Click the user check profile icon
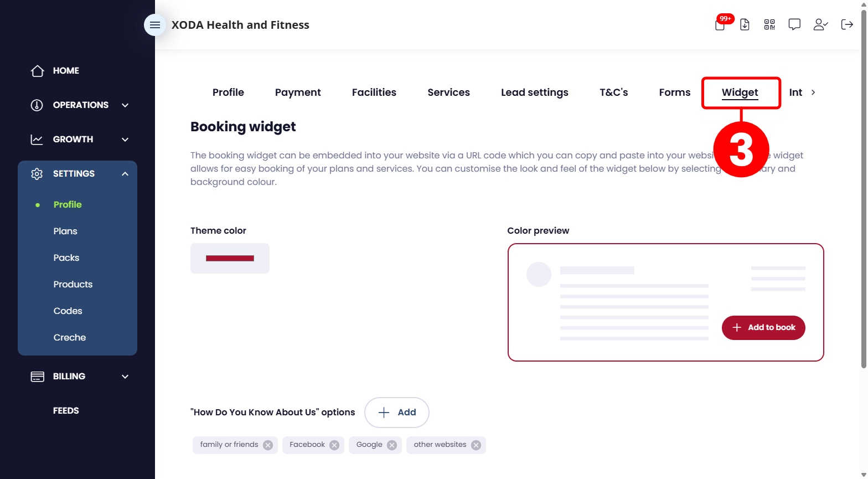This screenshot has height=479, width=868. tap(820, 24)
